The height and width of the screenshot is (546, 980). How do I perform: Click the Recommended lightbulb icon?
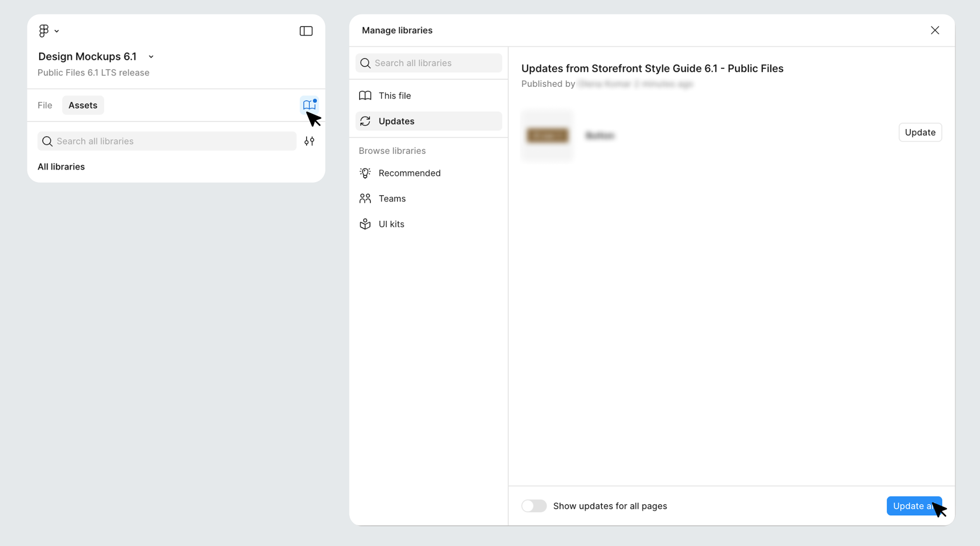click(365, 173)
